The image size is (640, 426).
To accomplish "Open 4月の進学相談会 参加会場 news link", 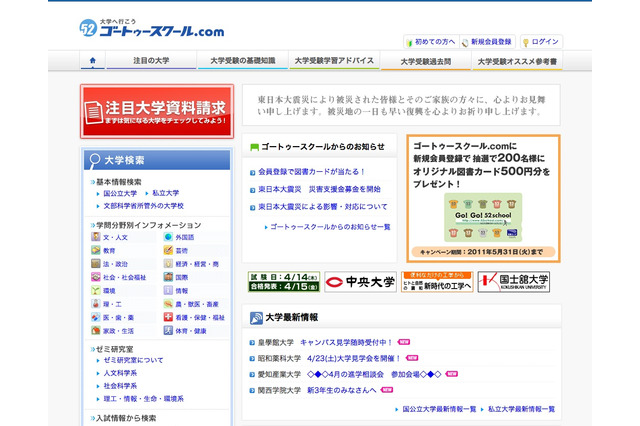I will point(374,374).
